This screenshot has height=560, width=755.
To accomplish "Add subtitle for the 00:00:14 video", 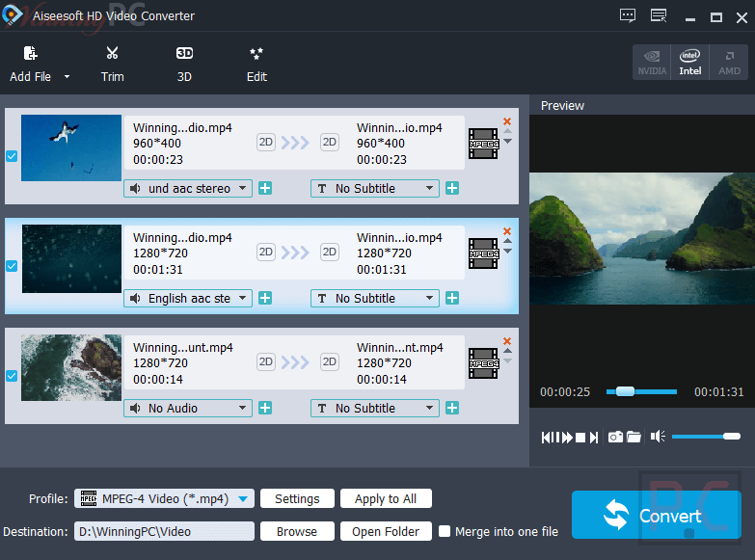I will pos(452,408).
